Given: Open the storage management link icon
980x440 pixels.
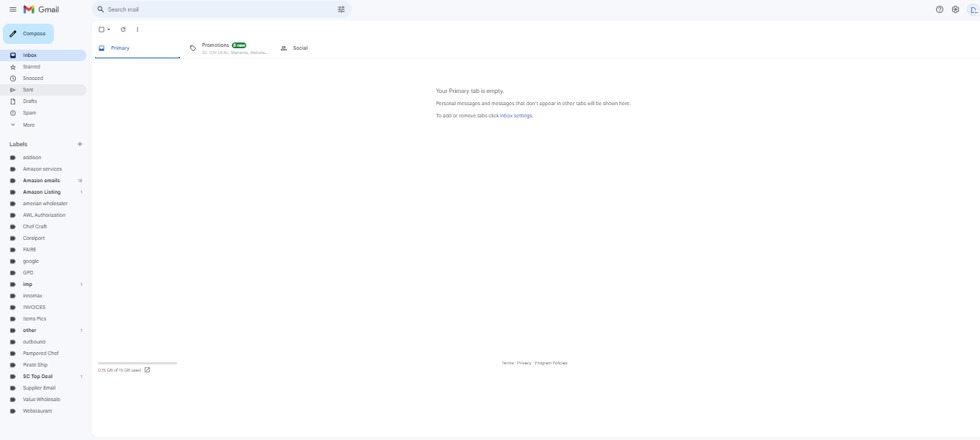Looking at the screenshot, I should pyautogui.click(x=148, y=370).
